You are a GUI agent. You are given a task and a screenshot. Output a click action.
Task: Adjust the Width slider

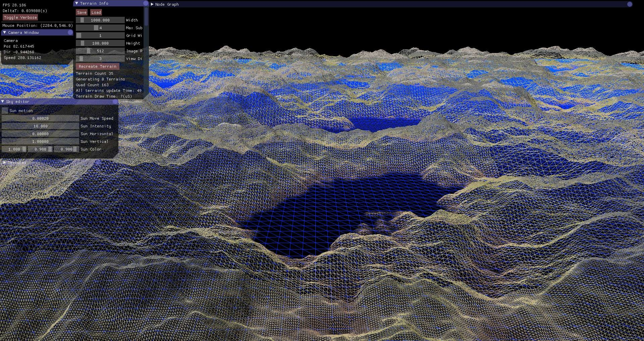coord(100,20)
